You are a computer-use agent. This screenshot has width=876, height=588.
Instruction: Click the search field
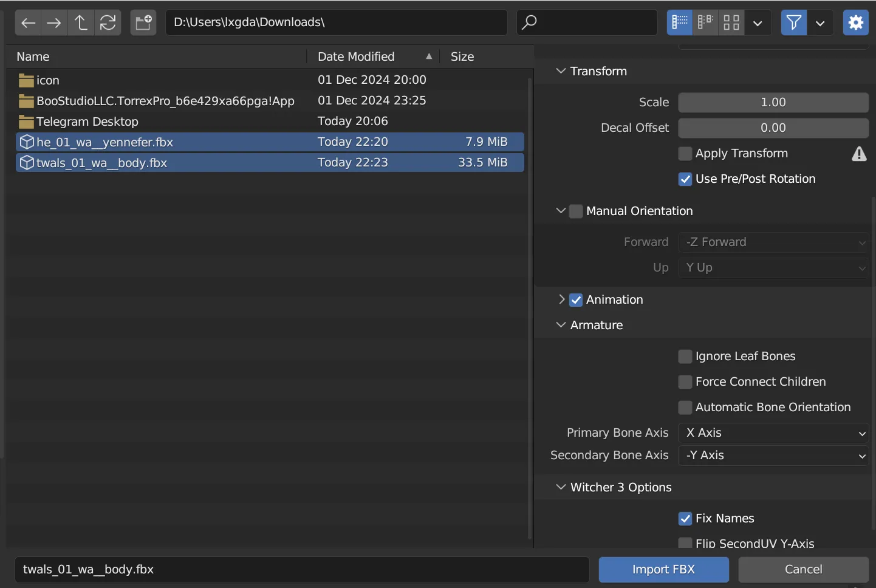[587, 22]
